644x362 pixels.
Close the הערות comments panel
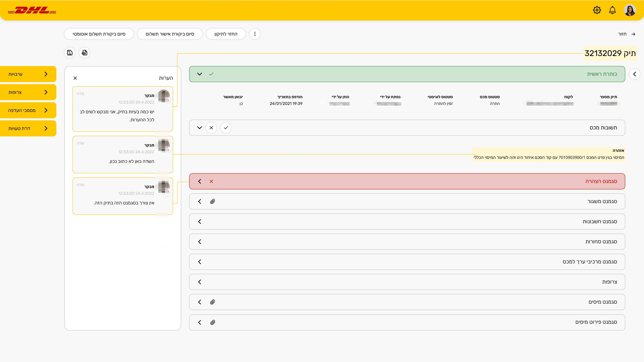75,78
